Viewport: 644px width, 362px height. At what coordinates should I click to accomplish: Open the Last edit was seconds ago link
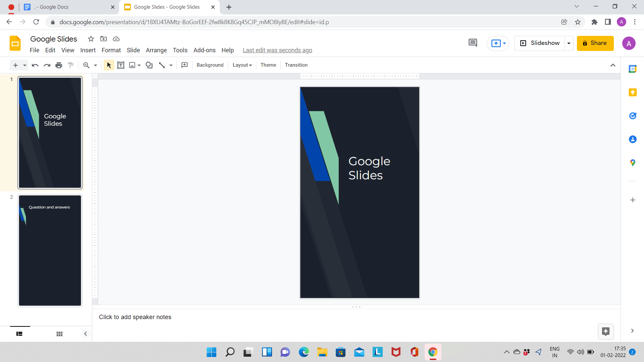pos(277,50)
